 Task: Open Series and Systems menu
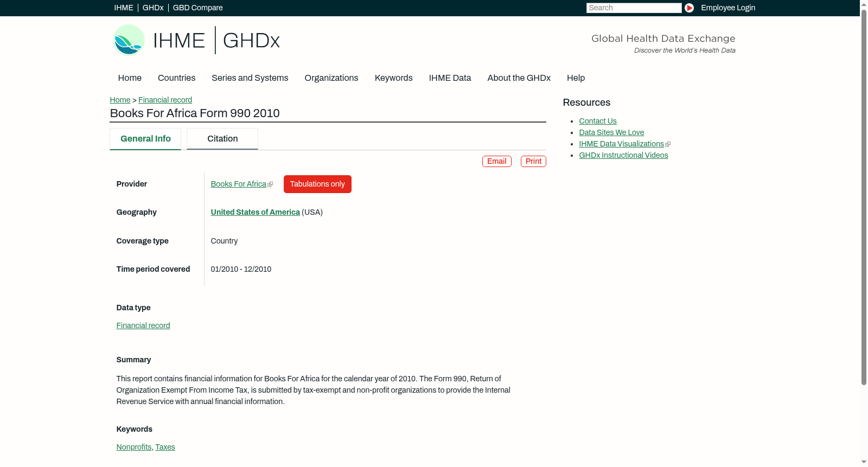[x=250, y=78]
